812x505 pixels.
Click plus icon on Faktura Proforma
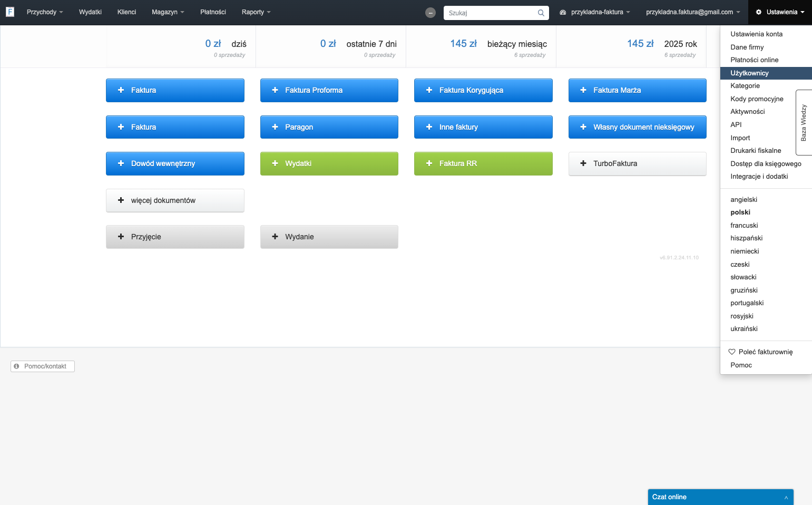click(x=275, y=90)
